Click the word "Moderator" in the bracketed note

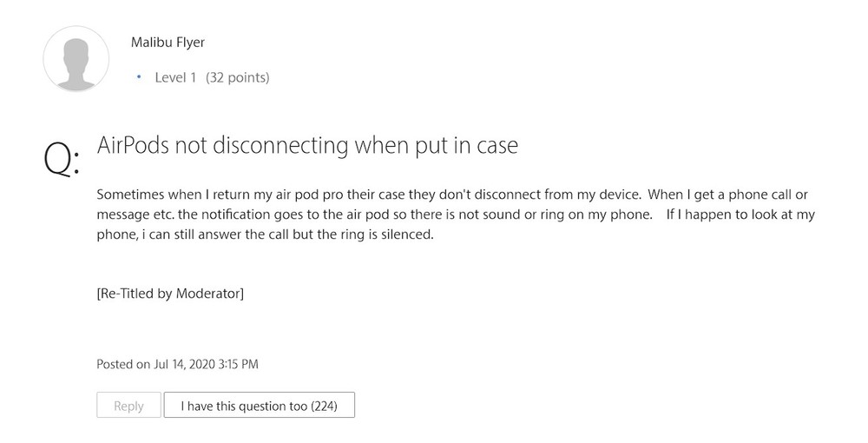pos(207,293)
